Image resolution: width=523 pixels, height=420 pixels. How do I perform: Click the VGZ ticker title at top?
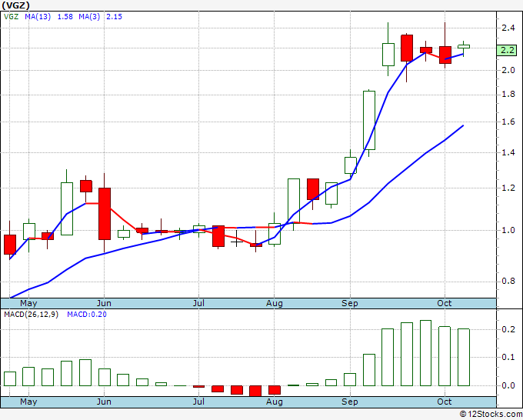pos(15,5)
